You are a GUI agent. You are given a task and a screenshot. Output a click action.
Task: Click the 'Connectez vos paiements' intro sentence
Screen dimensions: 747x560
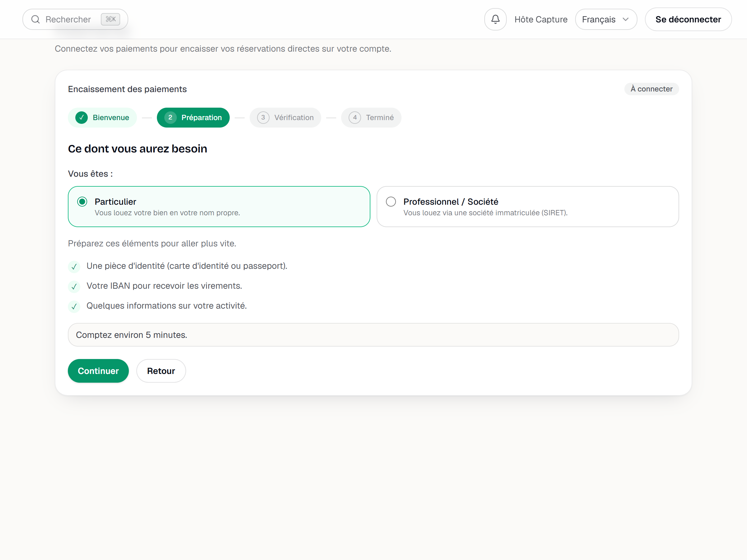tap(223, 49)
